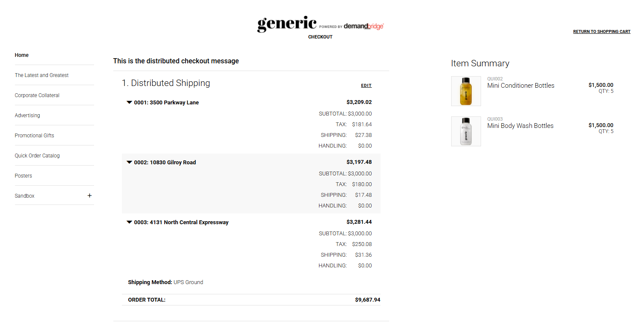Collapse the 0003: 4131 North Central Expressway shipment

129,222
